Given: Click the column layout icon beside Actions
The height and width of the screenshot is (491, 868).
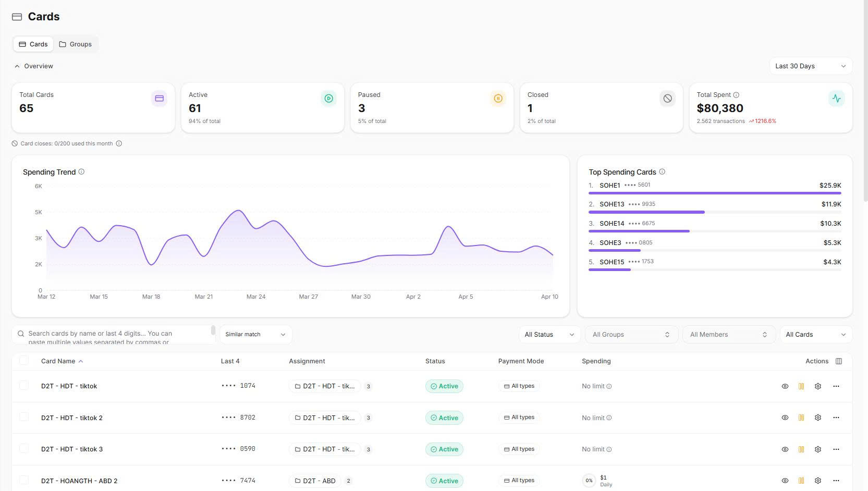Looking at the screenshot, I should pyautogui.click(x=839, y=361).
